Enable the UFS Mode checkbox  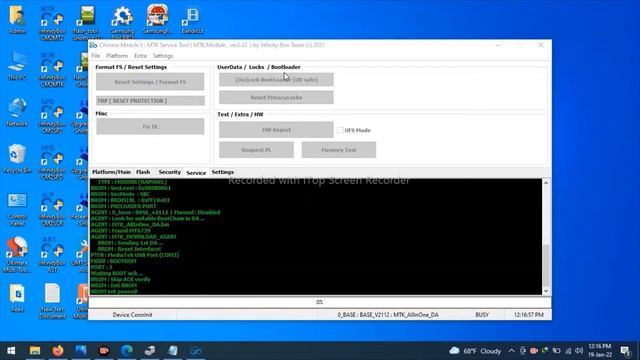point(340,130)
